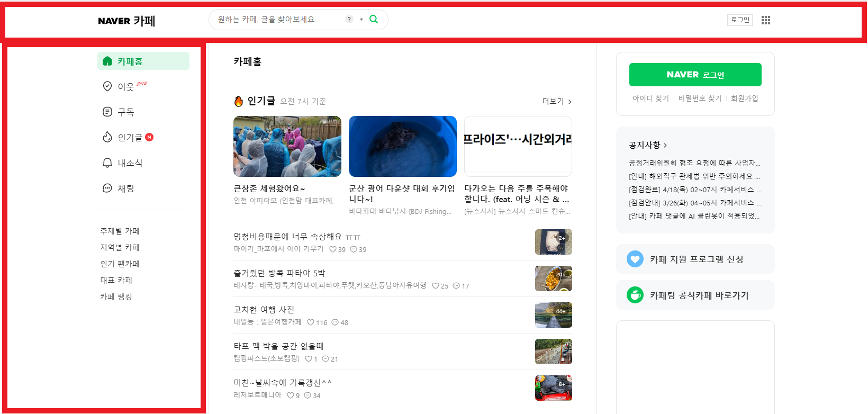The image size is (868, 414).
Task: Click green cup icon for 카페팀 공식카페
Action: pyautogui.click(x=635, y=295)
